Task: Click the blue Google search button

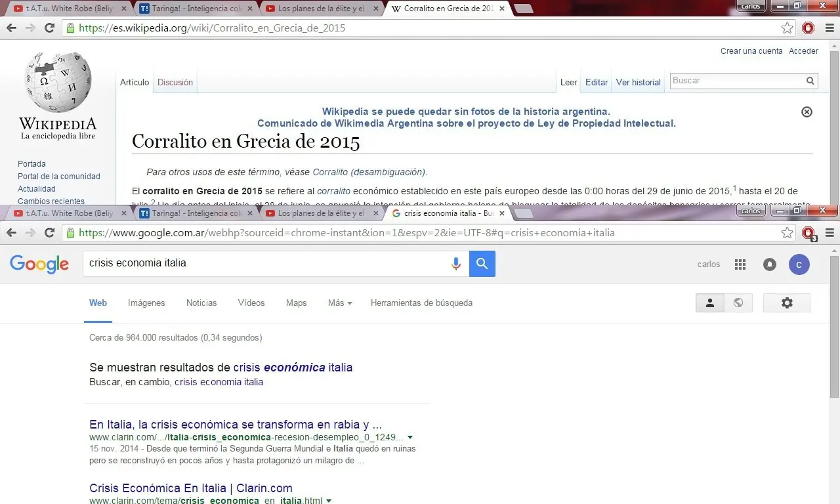Action: click(x=482, y=264)
